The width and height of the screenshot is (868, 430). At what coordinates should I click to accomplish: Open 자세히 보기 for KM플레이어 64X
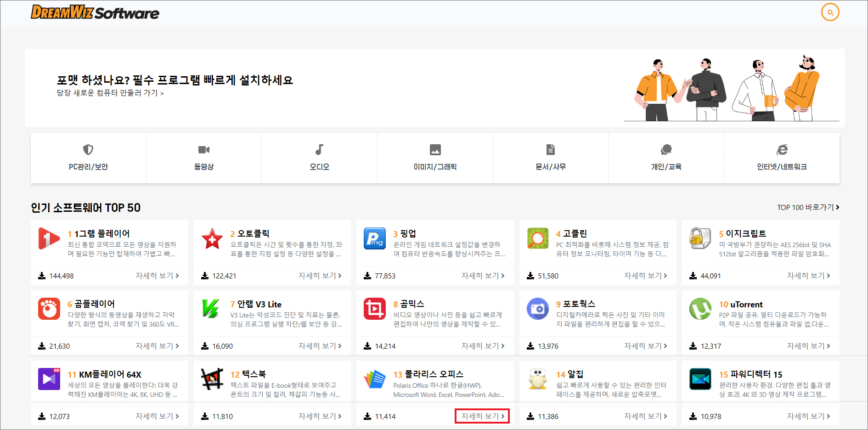[x=157, y=416]
